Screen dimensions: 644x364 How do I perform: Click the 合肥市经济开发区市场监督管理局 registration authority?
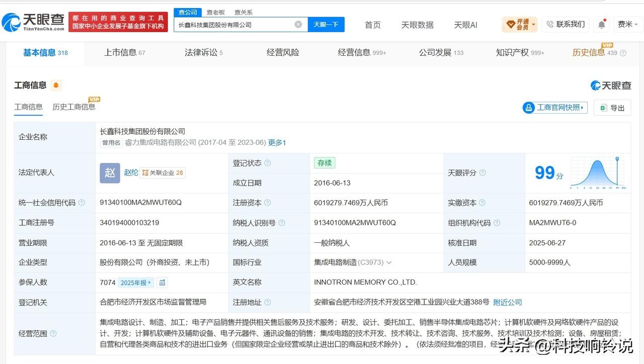click(x=153, y=302)
